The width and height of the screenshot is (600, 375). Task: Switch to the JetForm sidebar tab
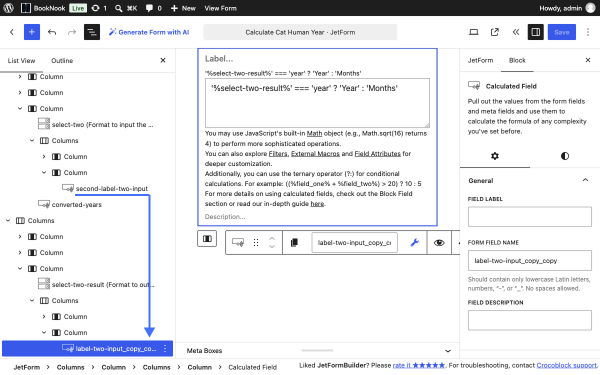480,60
